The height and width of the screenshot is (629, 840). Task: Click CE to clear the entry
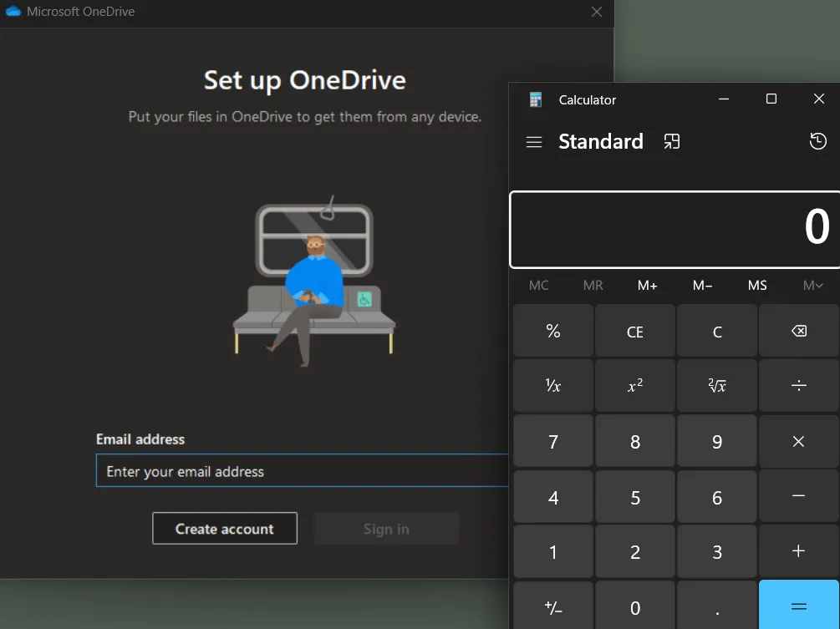(635, 331)
